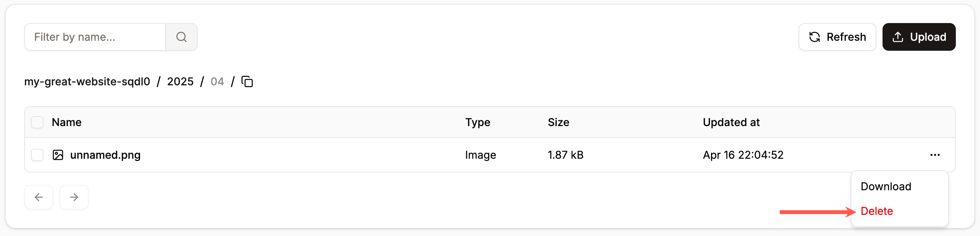Image resolution: width=980 pixels, height=236 pixels.
Task: Click the search magnifier icon
Action: click(181, 37)
